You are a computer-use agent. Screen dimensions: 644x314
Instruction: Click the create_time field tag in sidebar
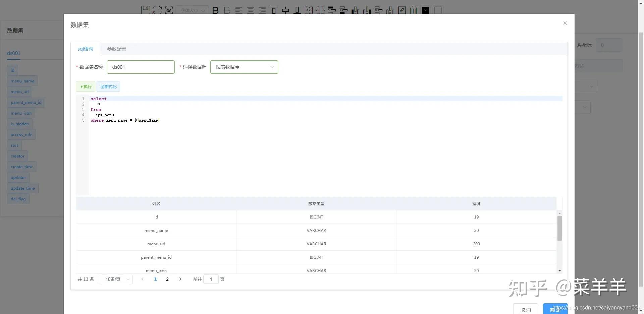pyautogui.click(x=22, y=167)
